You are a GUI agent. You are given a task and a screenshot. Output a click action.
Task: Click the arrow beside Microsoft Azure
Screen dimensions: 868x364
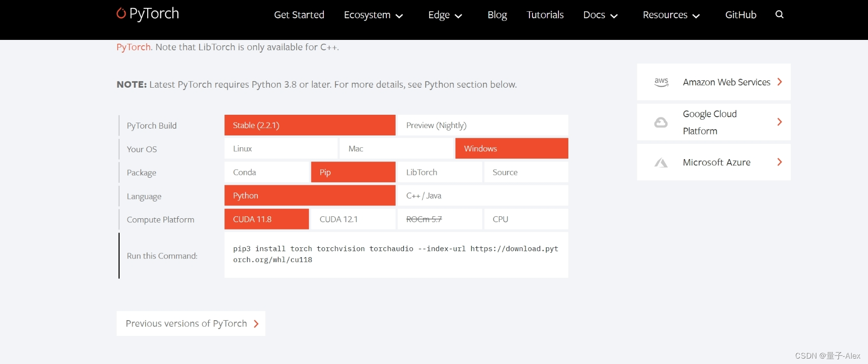point(779,162)
